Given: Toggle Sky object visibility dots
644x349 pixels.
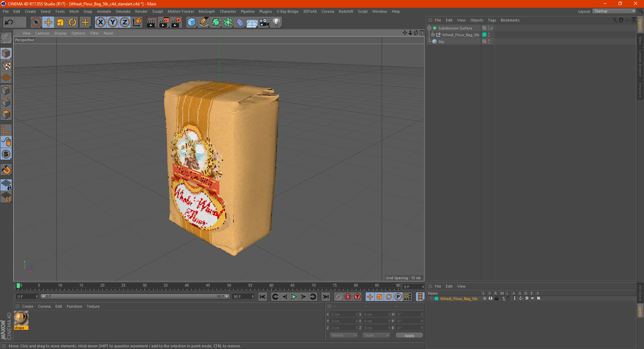Looking at the screenshot, I should pyautogui.click(x=489, y=41).
